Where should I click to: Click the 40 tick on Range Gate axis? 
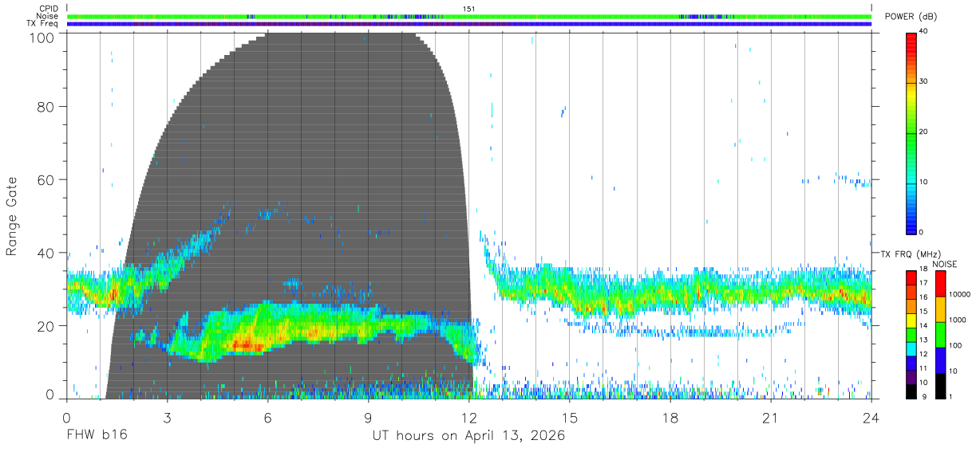(45, 253)
